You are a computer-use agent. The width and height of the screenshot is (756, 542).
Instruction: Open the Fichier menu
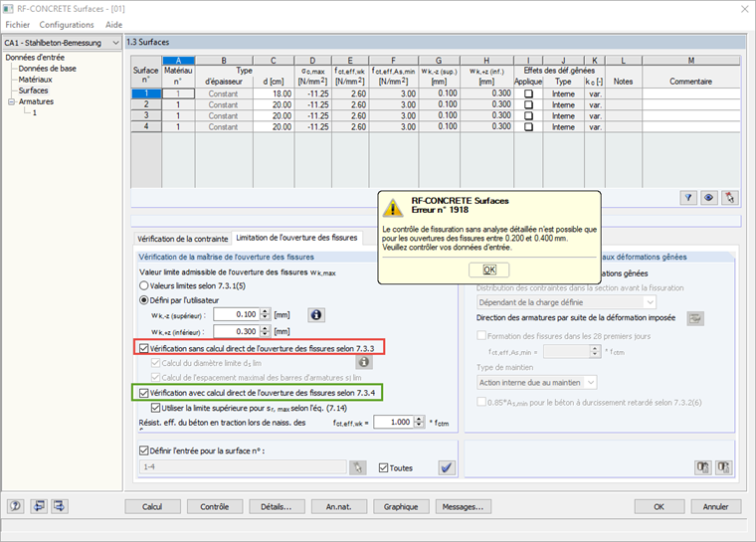[x=17, y=25]
